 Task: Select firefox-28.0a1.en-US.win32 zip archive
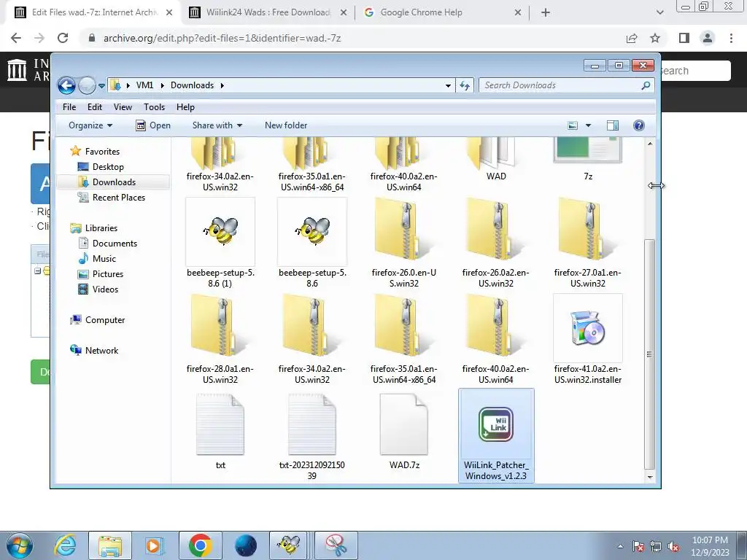pos(220,327)
